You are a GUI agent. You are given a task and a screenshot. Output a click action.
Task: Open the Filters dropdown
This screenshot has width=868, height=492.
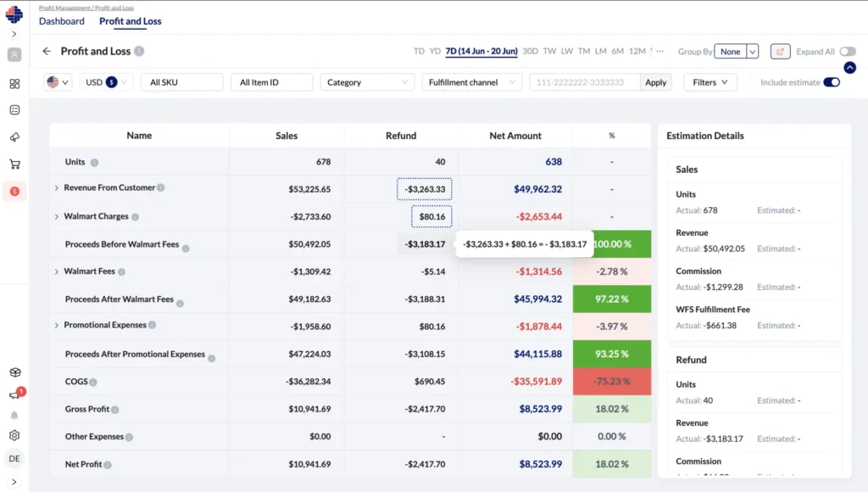[710, 82]
